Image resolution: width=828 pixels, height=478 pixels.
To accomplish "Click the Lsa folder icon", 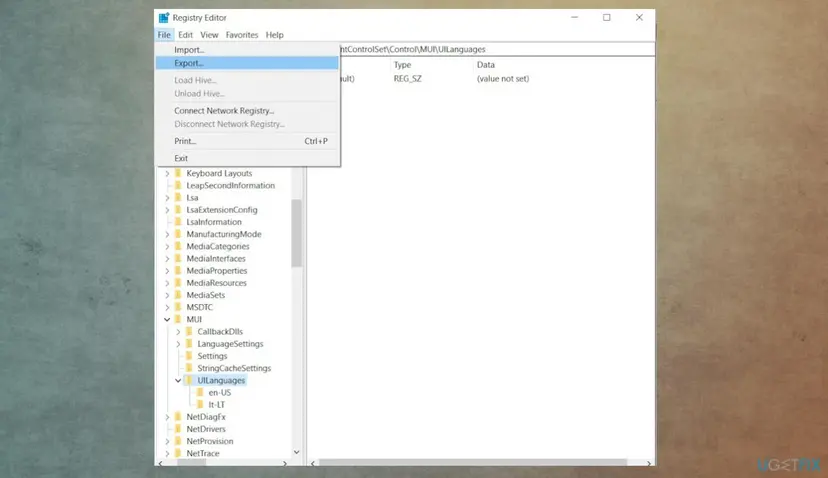I will click(x=178, y=198).
